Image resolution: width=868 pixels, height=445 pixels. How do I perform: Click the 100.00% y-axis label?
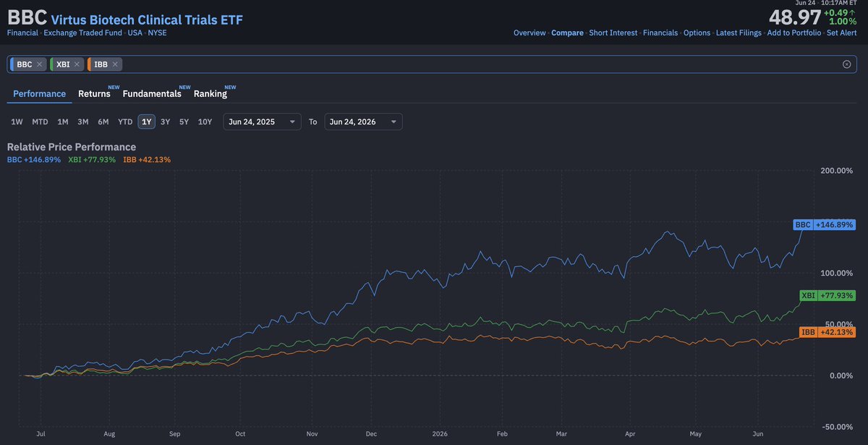835,273
